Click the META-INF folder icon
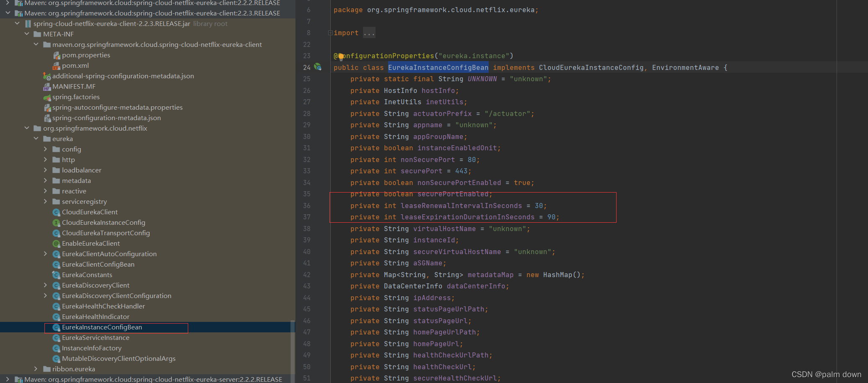The image size is (868, 383). [x=37, y=34]
